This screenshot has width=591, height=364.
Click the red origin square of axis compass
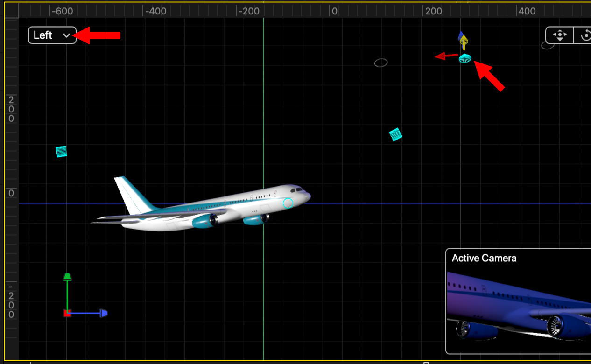(67, 313)
